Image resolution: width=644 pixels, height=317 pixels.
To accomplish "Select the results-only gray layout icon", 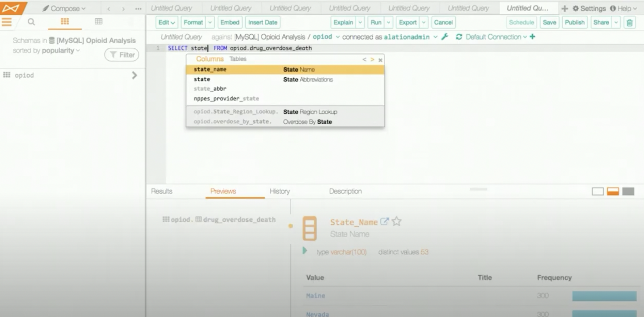I will 628,191.
